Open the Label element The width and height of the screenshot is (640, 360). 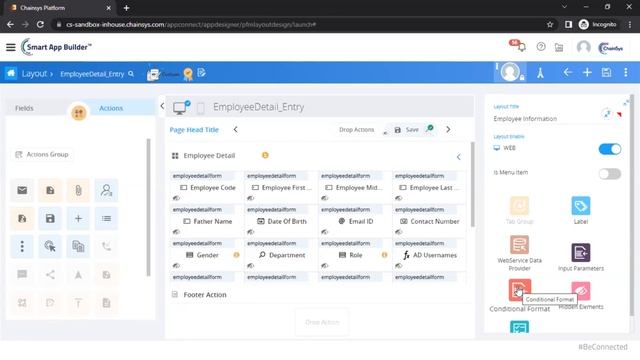tap(580, 210)
